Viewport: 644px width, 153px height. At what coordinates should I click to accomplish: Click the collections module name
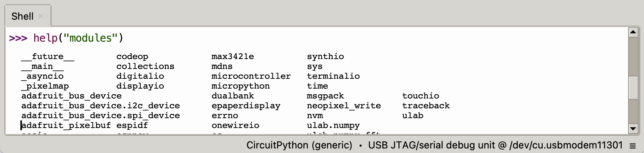pyautogui.click(x=145, y=66)
